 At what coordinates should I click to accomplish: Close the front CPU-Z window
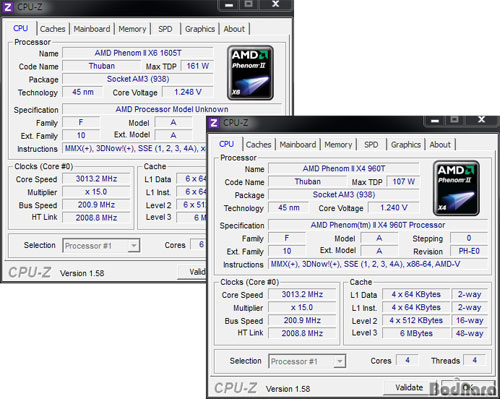coord(481,120)
